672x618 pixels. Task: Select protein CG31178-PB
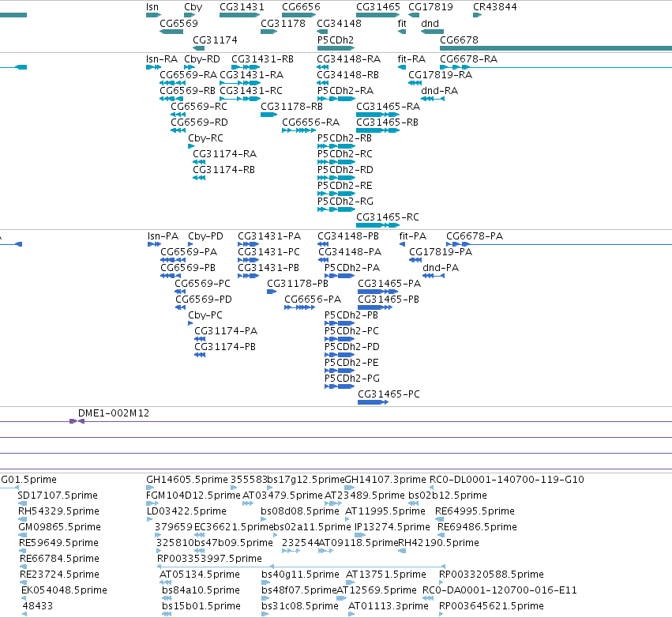point(298,284)
